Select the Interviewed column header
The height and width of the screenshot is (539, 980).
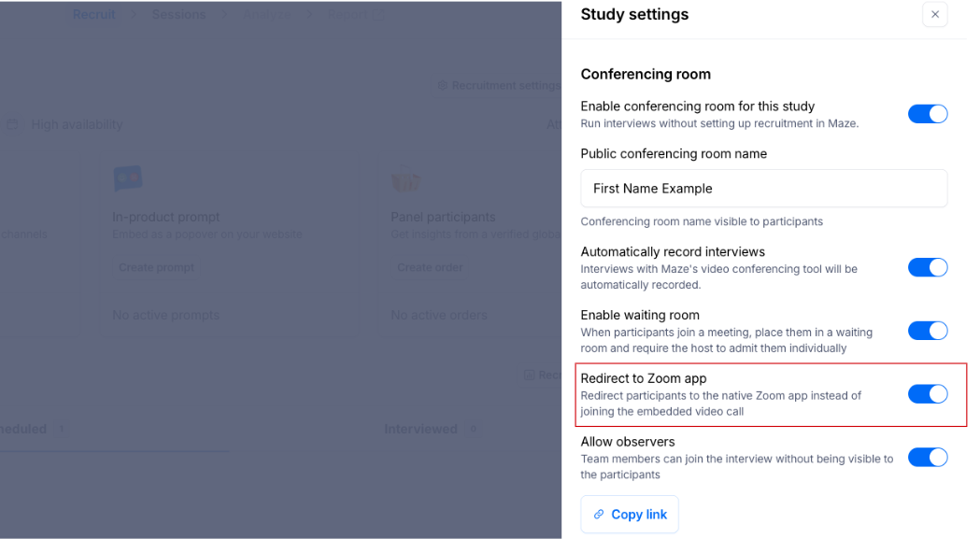[x=420, y=429]
